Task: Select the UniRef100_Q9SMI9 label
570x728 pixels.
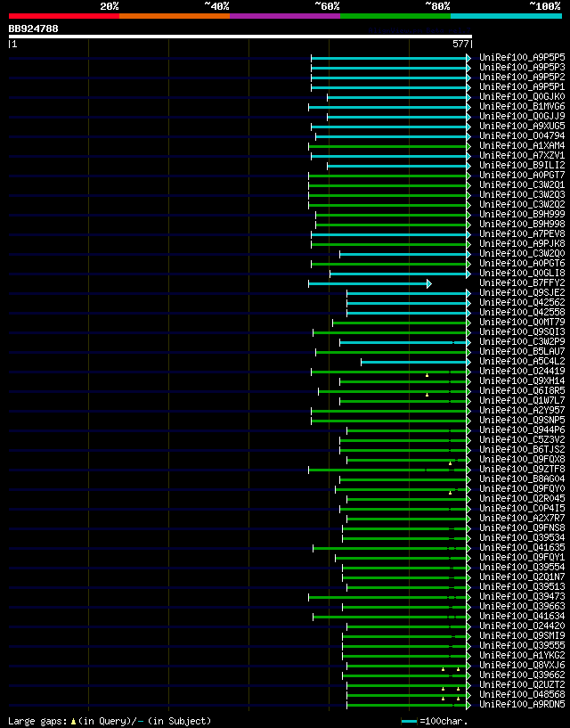Action: pos(522,635)
